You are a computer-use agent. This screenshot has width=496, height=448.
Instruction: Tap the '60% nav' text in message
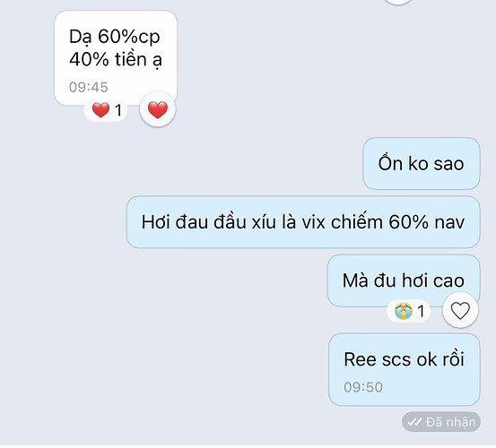click(x=426, y=222)
